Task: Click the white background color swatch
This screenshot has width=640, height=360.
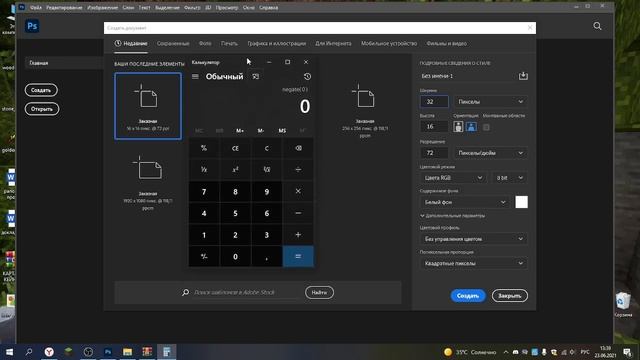Action: coord(521,202)
